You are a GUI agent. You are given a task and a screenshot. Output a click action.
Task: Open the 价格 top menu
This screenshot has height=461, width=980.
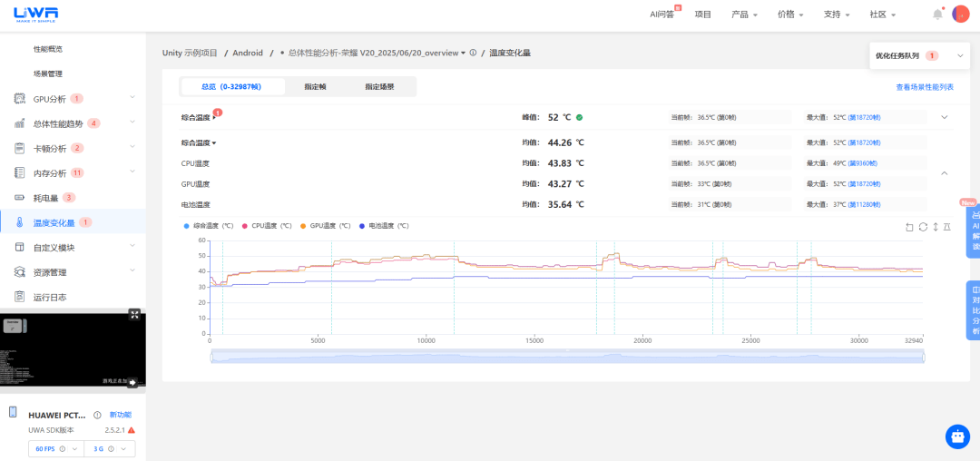pyautogui.click(x=790, y=15)
